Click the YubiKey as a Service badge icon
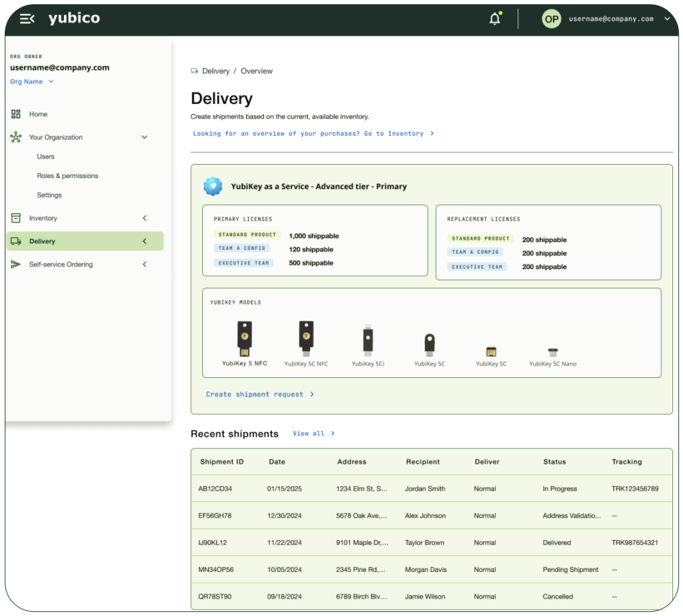Viewport: 683px width, 616px height. pos(213,187)
